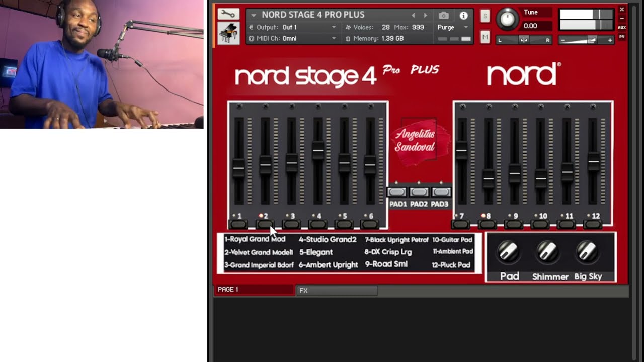Viewport: 644px width, 362px height.
Task: Click the 1-Royal Grand Mod preset label
Action: coord(255,239)
